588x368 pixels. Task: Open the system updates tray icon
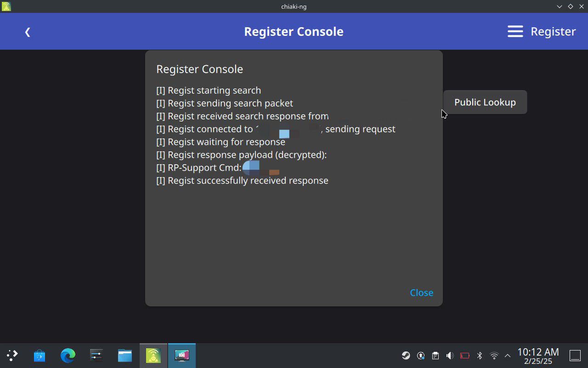point(421,356)
